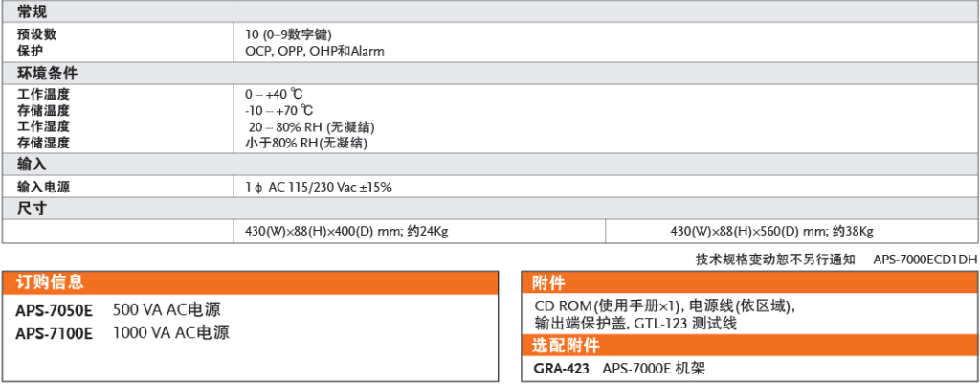Viewport: 980px width, 384px height.
Task: Select the text APS-7000E 机架
Action: tap(654, 369)
